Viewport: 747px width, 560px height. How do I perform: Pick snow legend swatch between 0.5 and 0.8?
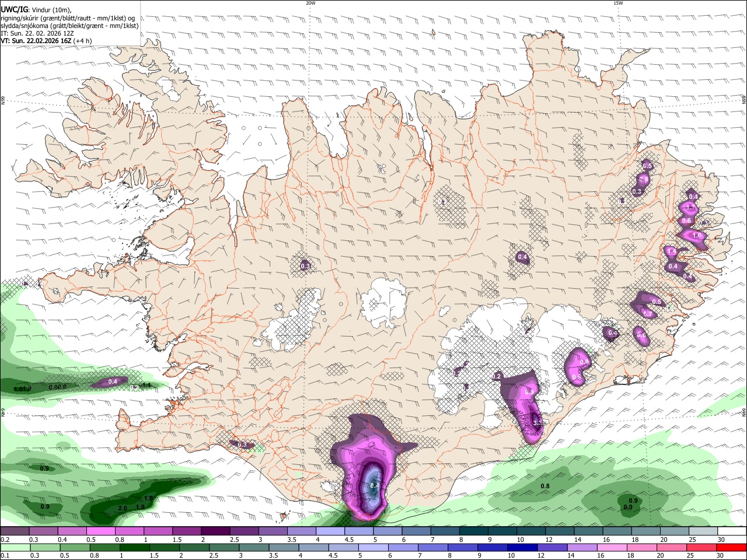100,531
